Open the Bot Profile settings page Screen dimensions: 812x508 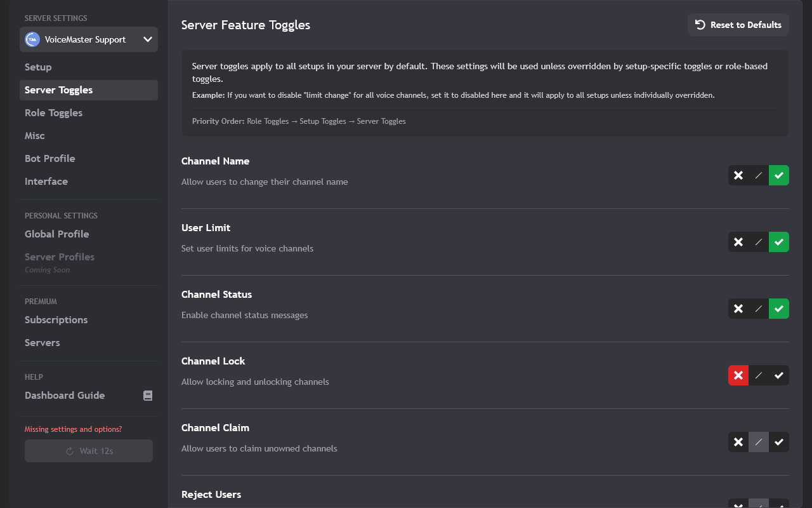coord(49,158)
